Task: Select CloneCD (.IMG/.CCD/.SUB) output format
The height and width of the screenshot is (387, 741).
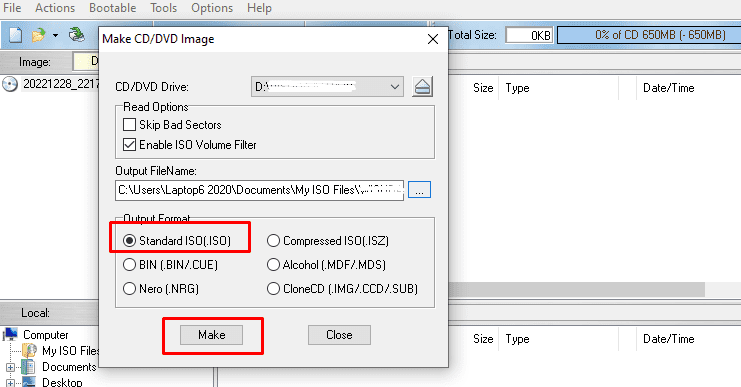Action: pos(273,289)
